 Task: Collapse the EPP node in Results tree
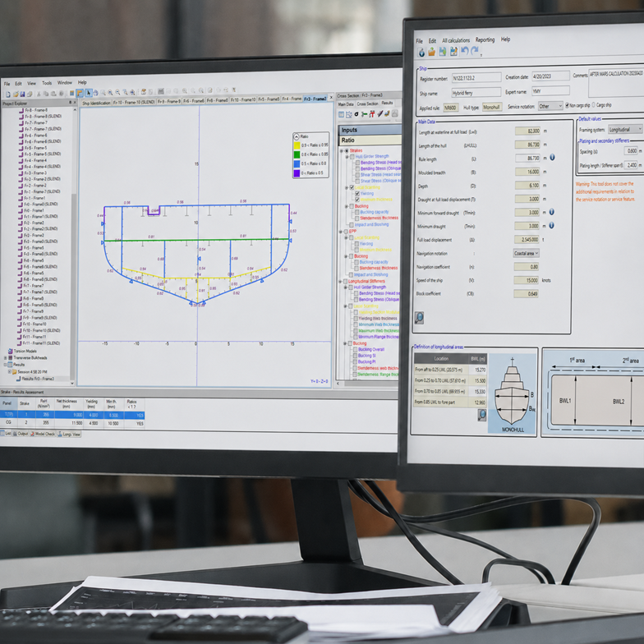point(340,232)
